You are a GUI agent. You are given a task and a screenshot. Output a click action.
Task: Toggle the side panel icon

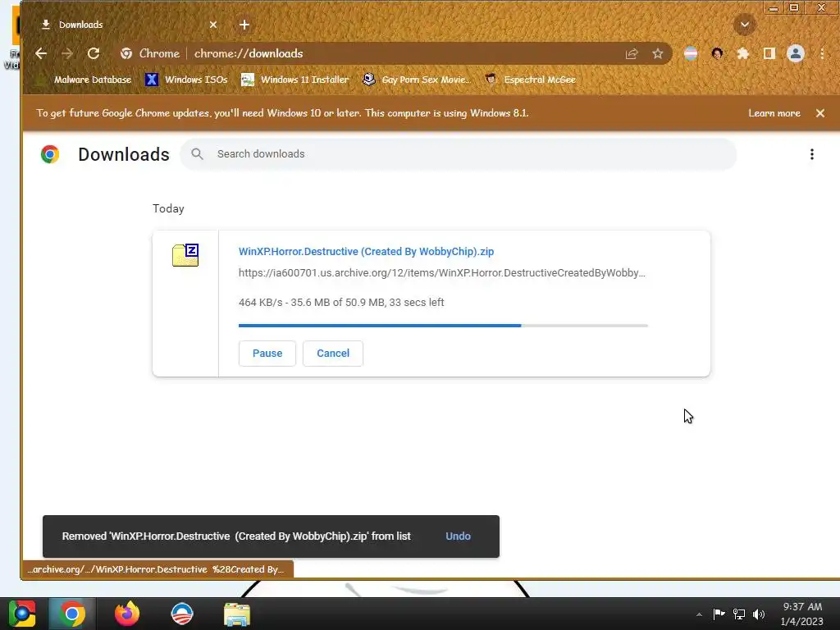769,53
